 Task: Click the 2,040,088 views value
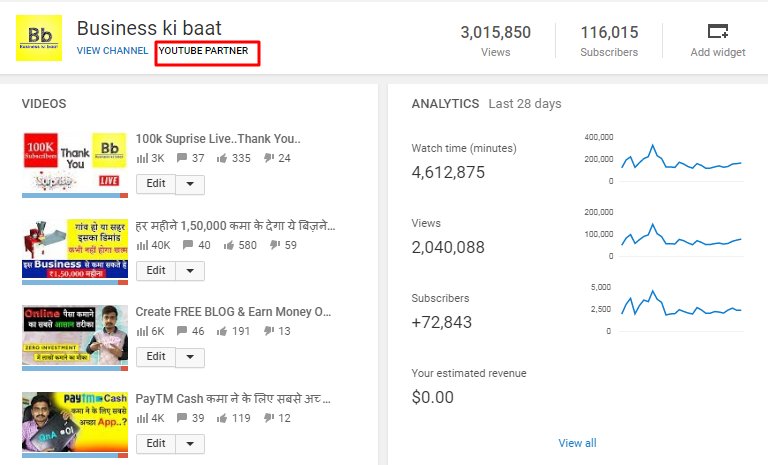tap(448, 247)
